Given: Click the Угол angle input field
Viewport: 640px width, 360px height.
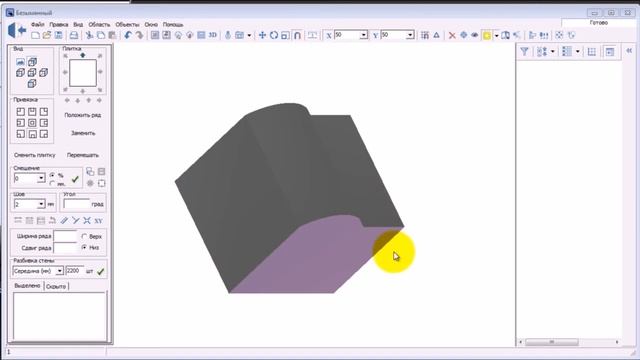Looking at the screenshot, I should pyautogui.click(x=76, y=204).
